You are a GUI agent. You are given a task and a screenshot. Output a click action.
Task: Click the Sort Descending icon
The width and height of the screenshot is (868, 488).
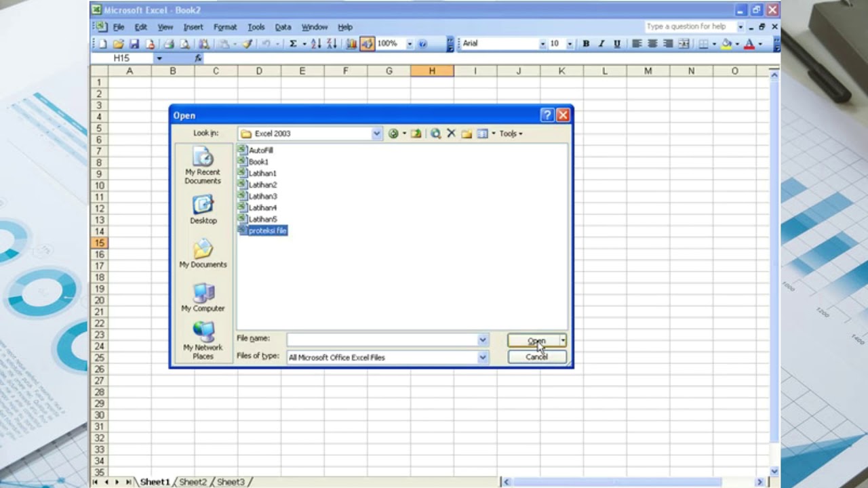pos(332,43)
